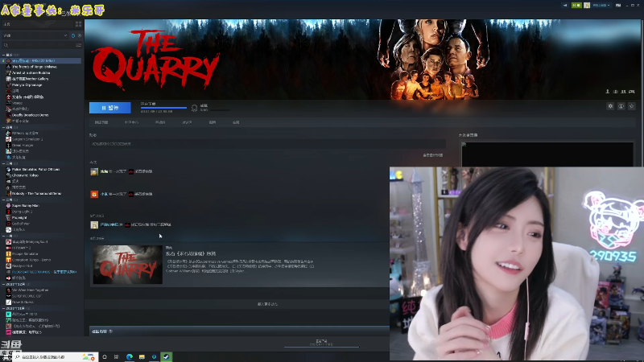The image size is (644, 362).
Task: Toggle the favorite star icon
Action: pyautogui.click(x=632, y=106)
